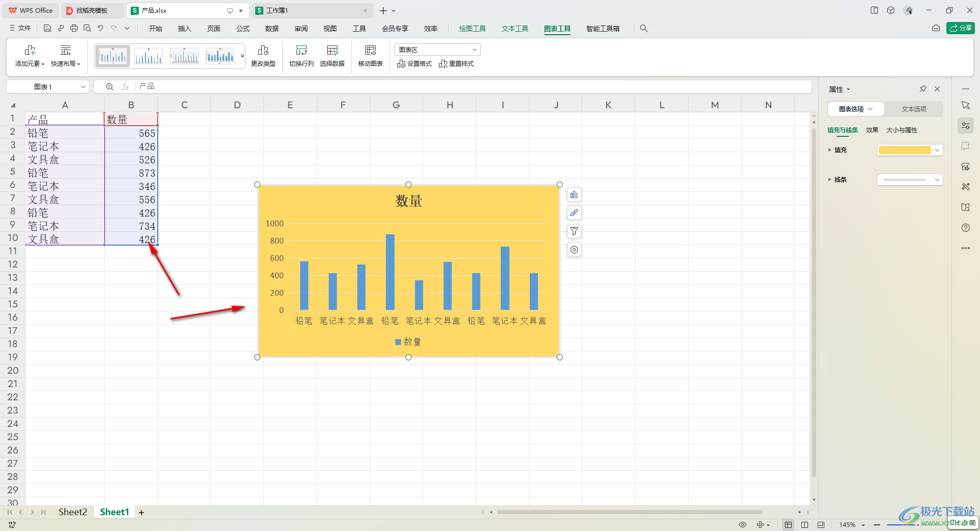The height and width of the screenshot is (531, 980).
Task: Open Quick Layout (快速布局) menu
Action: [66, 56]
